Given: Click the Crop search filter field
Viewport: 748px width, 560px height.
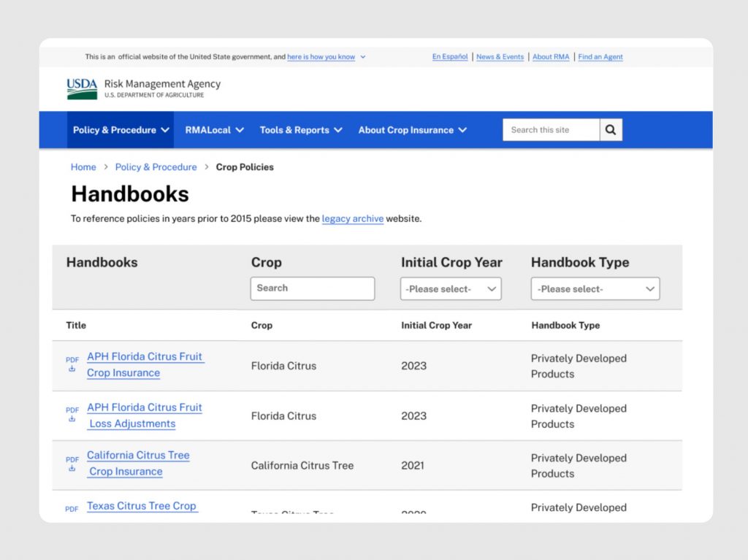Looking at the screenshot, I should [x=312, y=288].
